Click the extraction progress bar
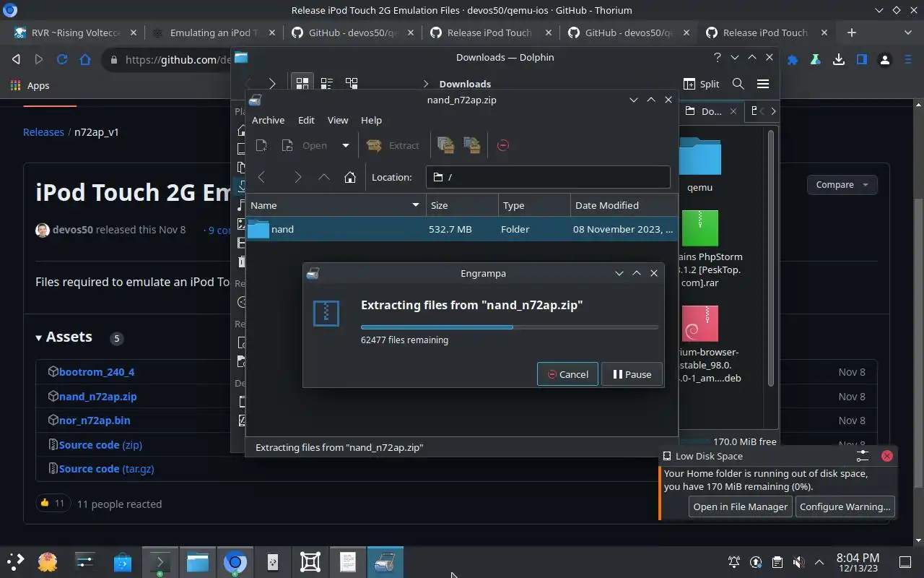This screenshot has height=578, width=924. (x=510, y=327)
